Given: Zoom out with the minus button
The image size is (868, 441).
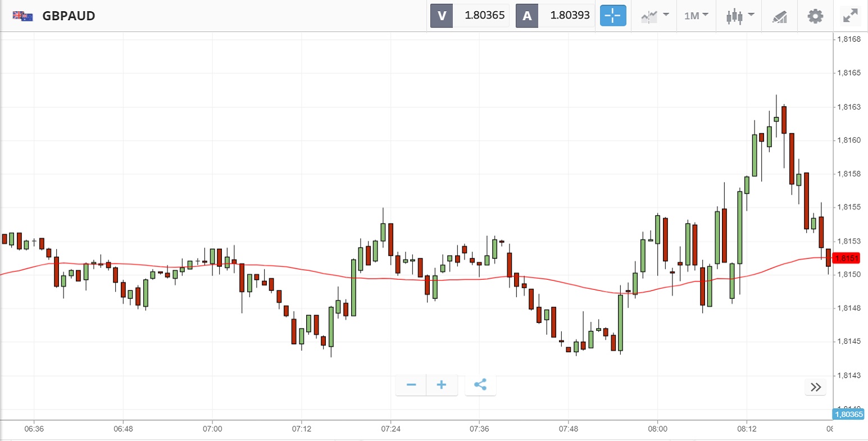Looking at the screenshot, I should tap(411, 385).
